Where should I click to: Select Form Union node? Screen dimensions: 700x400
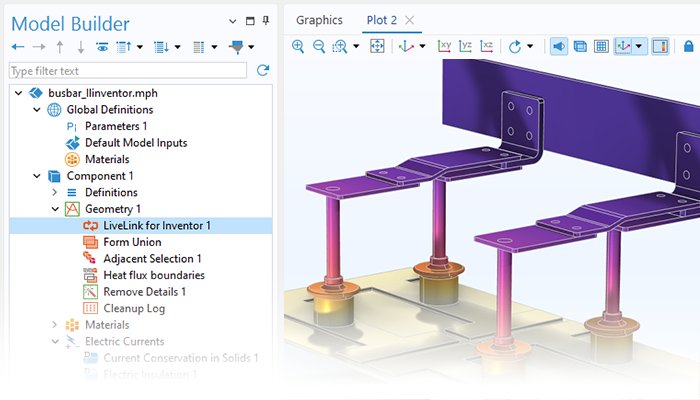coord(132,242)
